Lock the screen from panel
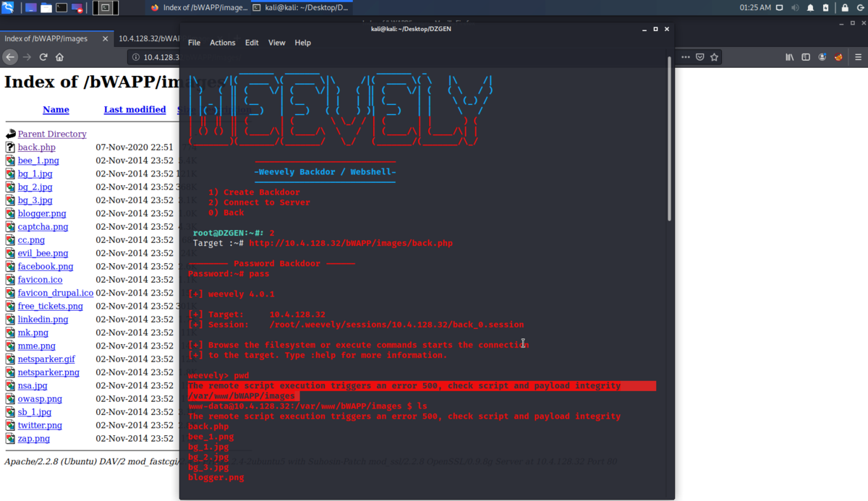Viewport: 868px width, 501px height. [844, 8]
